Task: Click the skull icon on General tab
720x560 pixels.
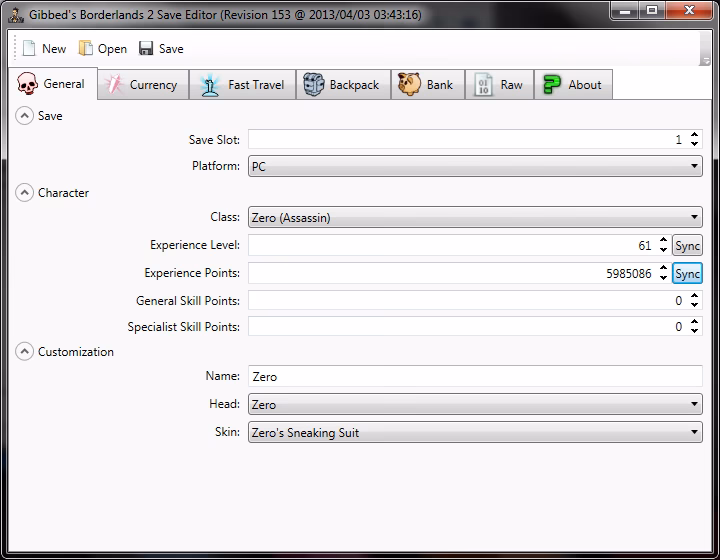Action: [x=27, y=84]
